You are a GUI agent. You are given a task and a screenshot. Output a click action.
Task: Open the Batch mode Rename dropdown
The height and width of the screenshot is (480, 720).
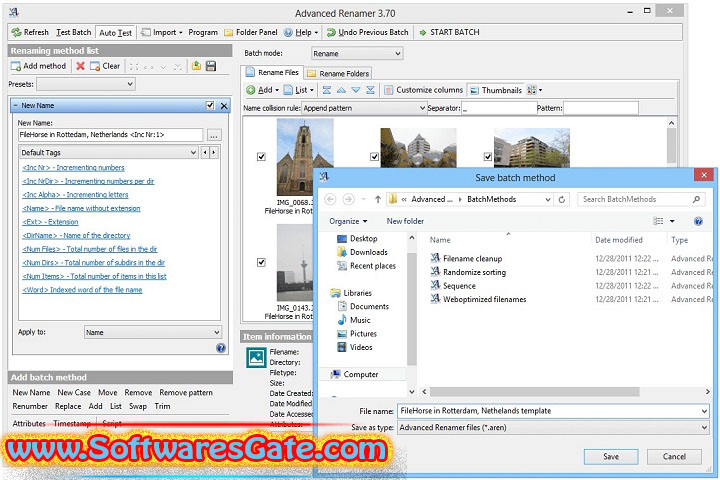click(357, 53)
